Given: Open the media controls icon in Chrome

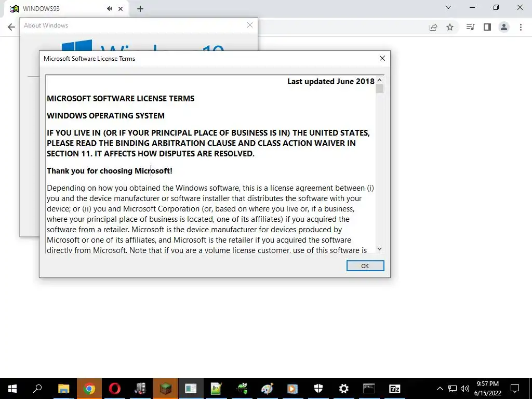Looking at the screenshot, I should pyautogui.click(x=470, y=27).
